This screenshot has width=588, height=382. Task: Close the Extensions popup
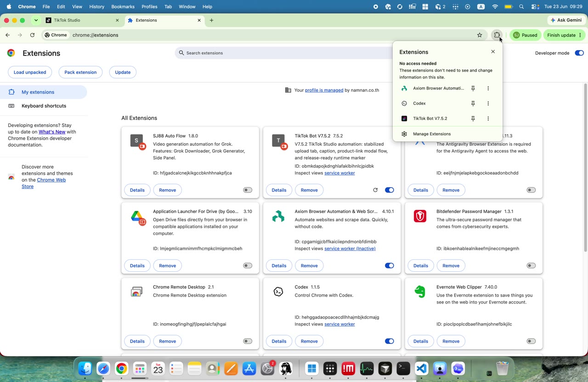pos(493,51)
